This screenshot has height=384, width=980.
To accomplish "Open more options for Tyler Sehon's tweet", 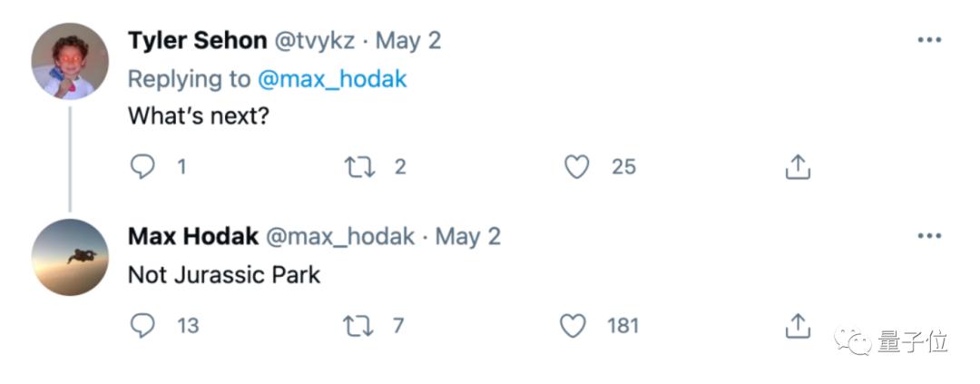I will coord(929,41).
